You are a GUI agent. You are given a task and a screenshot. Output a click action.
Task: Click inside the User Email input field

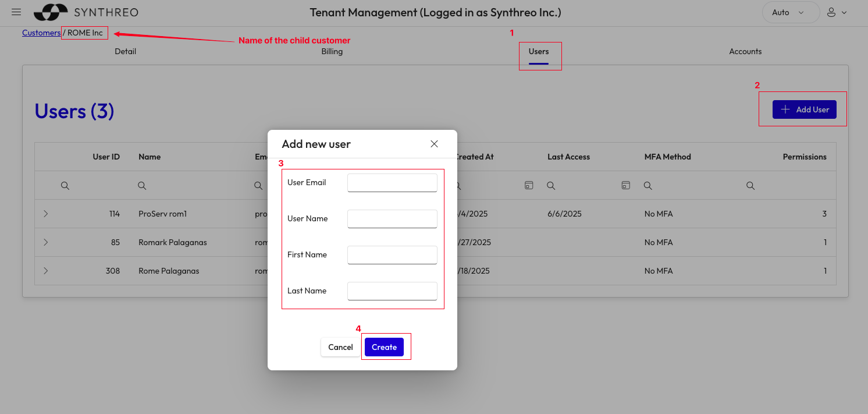tap(392, 182)
